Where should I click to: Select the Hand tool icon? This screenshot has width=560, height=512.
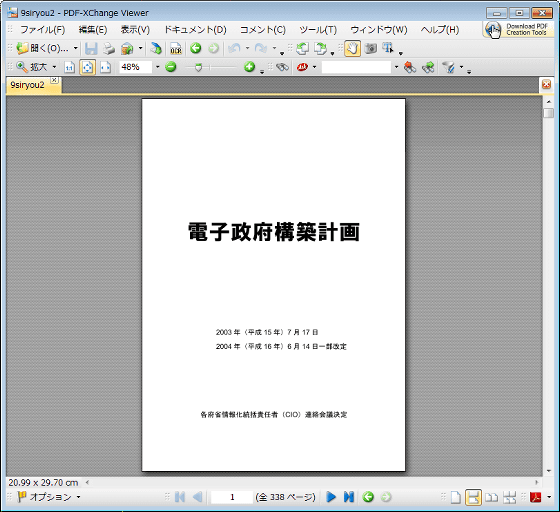(352, 49)
